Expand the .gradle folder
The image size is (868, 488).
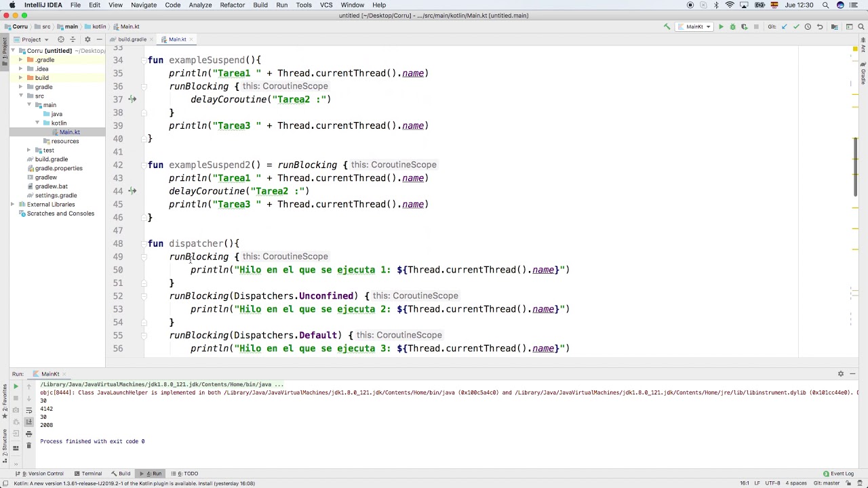point(20,60)
